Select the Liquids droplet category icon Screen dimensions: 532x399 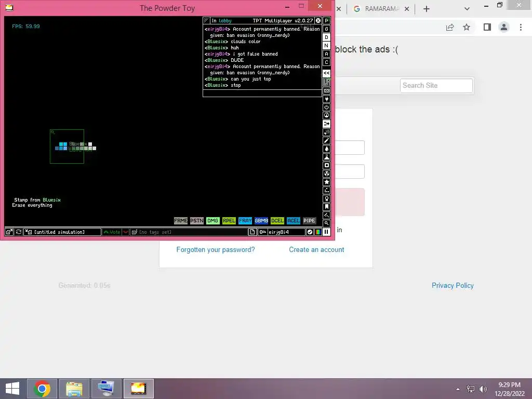pos(326,149)
